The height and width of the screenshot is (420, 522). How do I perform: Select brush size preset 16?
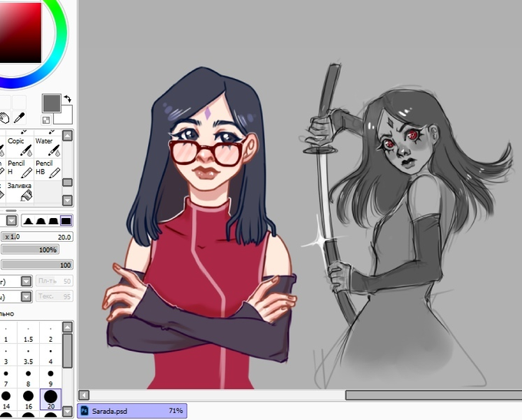(x=28, y=400)
